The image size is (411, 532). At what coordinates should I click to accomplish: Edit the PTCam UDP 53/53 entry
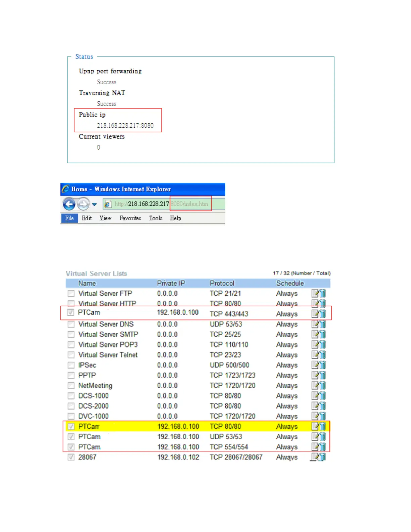(x=315, y=437)
